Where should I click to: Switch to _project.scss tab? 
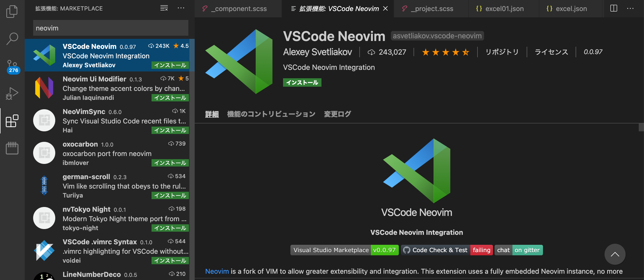pyautogui.click(x=431, y=9)
